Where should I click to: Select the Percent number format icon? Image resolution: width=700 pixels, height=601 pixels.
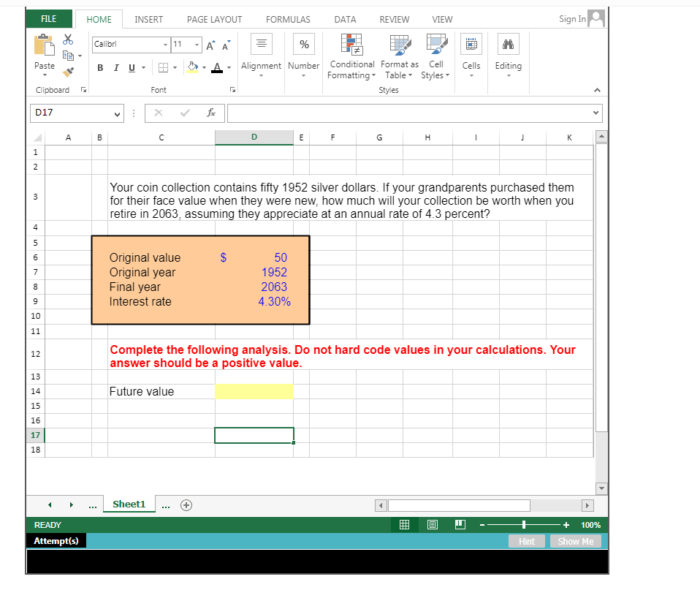pyautogui.click(x=303, y=44)
